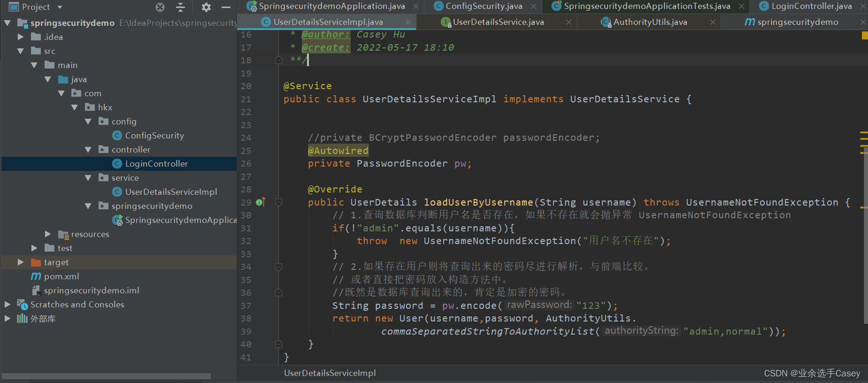Close the SpringsecuritydemoApplication.java tab
Viewport: 868px width, 383px height.
(x=415, y=7)
